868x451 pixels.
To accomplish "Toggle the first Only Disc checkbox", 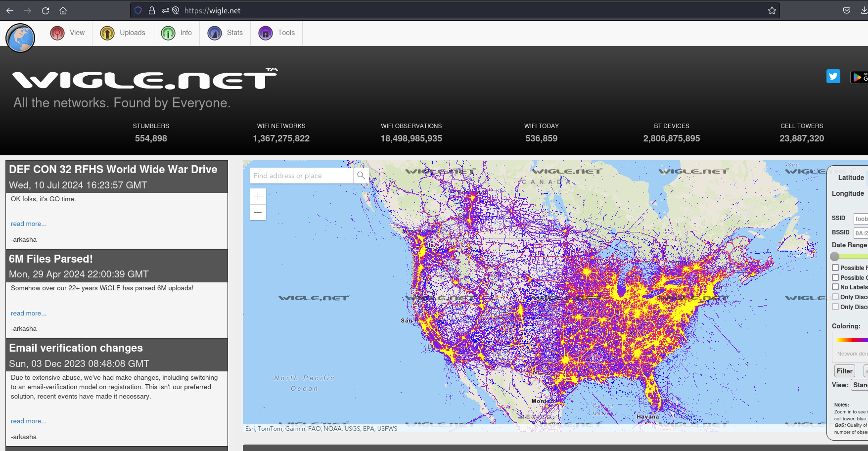I will (x=835, y=297).
